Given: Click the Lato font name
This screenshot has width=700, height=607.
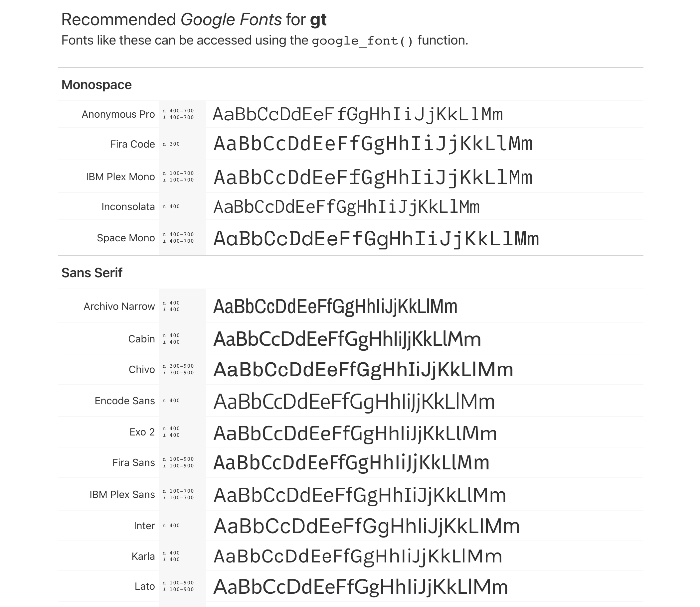Looking at the screenshot, I should pyautogui.click(x=144, y=586).
